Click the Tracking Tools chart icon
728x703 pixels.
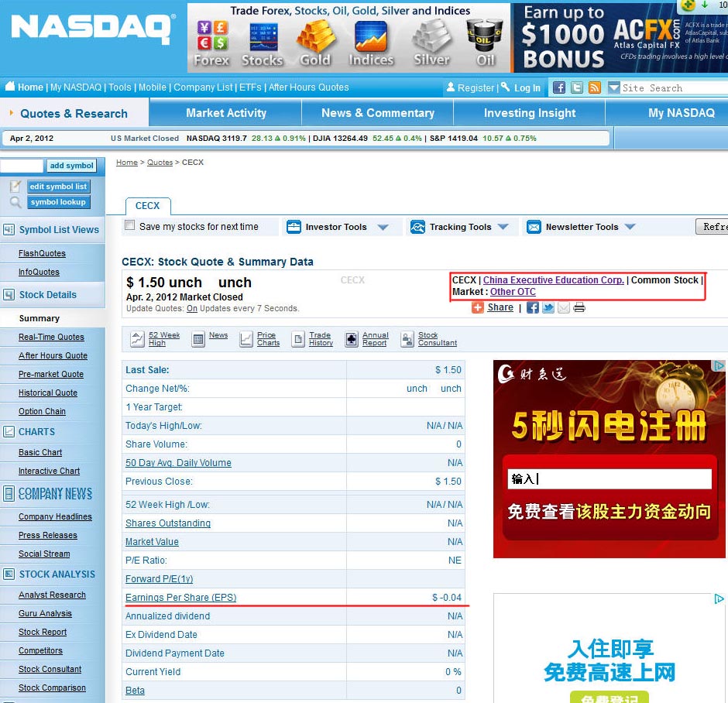(x=417, y=227)
